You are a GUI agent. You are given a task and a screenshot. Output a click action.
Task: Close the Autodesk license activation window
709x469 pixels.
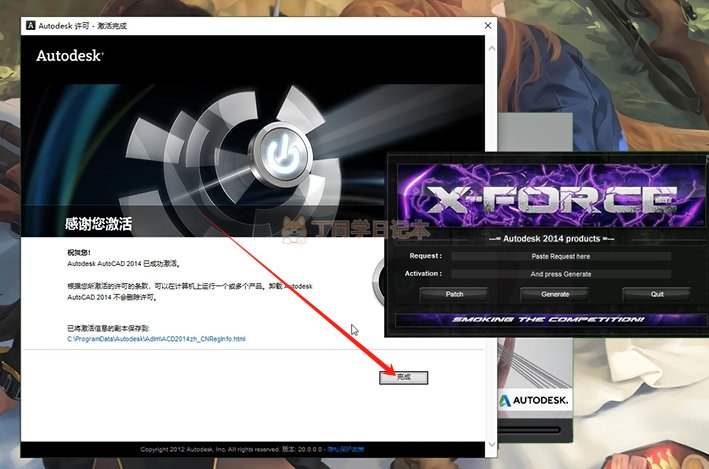(488, 26)
